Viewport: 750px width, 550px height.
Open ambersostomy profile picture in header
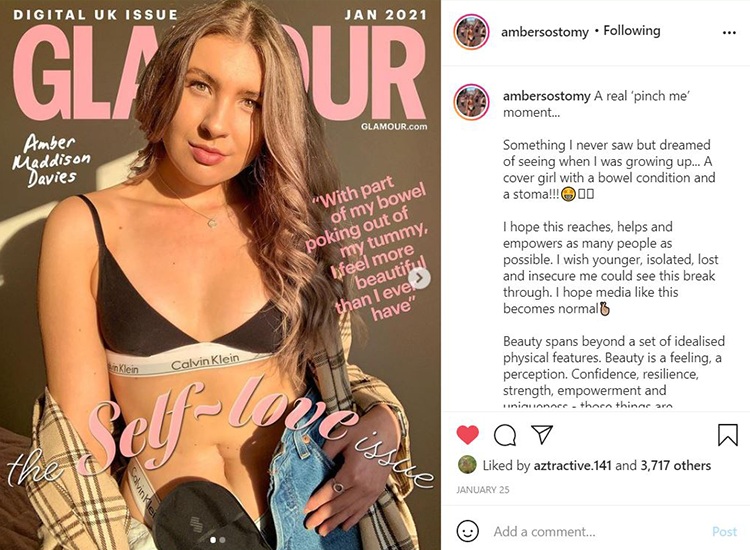[x=471, y=32]
